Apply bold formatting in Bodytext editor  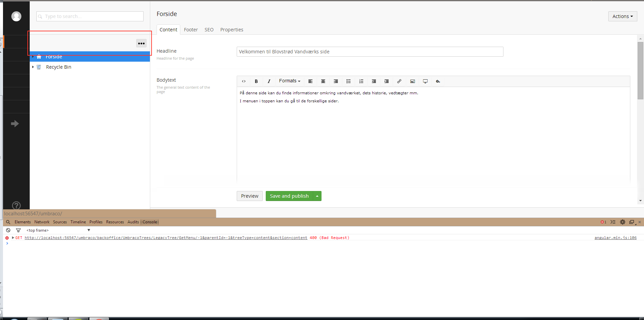[x=256, y=81]
